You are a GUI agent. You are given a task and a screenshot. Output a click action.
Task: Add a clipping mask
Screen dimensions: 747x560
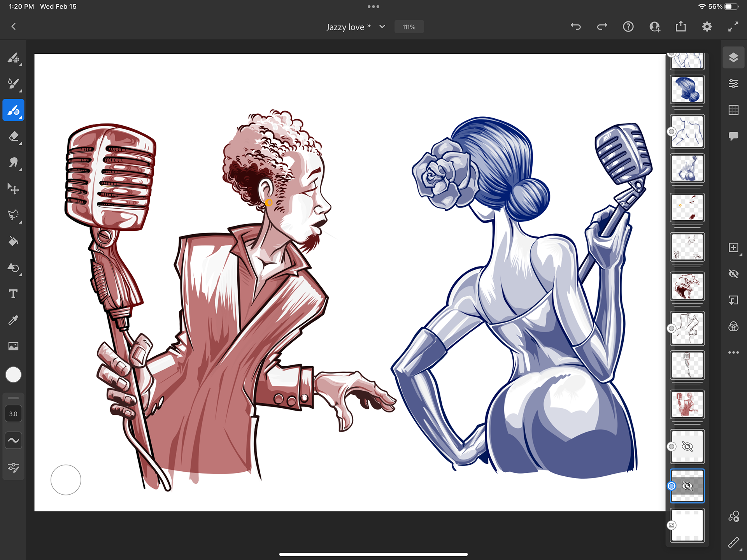[x=733, y=300]
